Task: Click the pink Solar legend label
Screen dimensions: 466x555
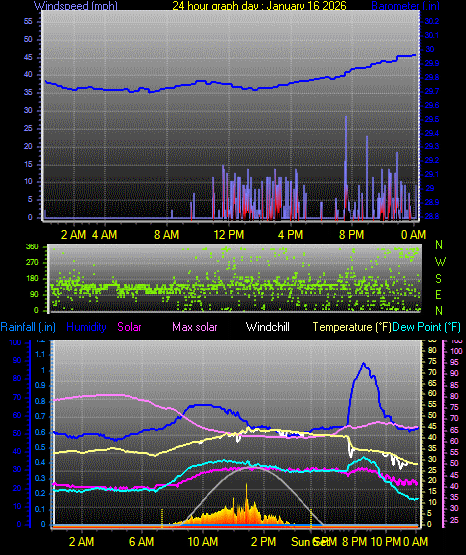Action: point(129,327)
